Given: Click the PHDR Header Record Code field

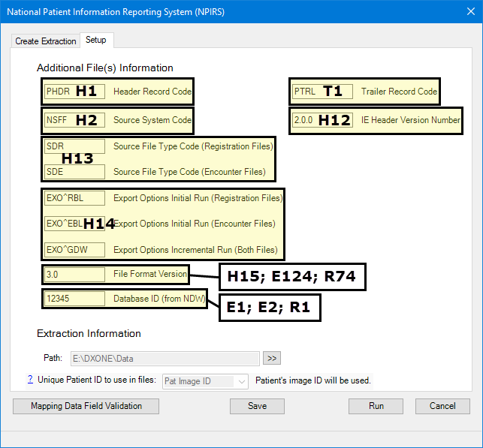Looking at the screenshot, I should point(74,92).
